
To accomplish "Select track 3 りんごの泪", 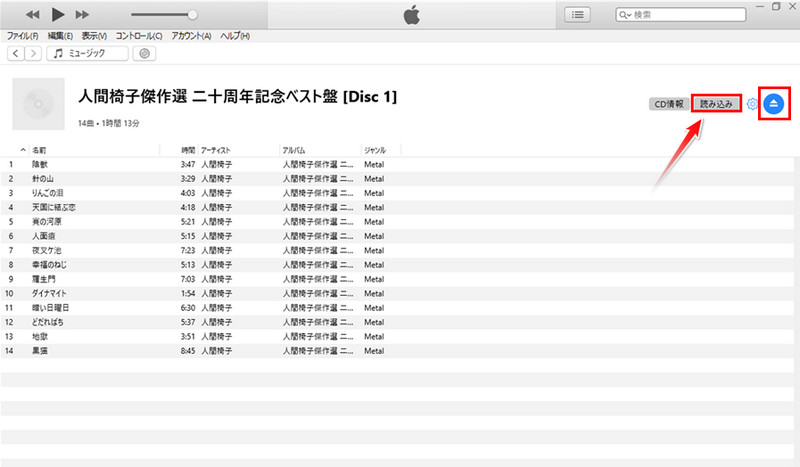I will click(397, 193).
